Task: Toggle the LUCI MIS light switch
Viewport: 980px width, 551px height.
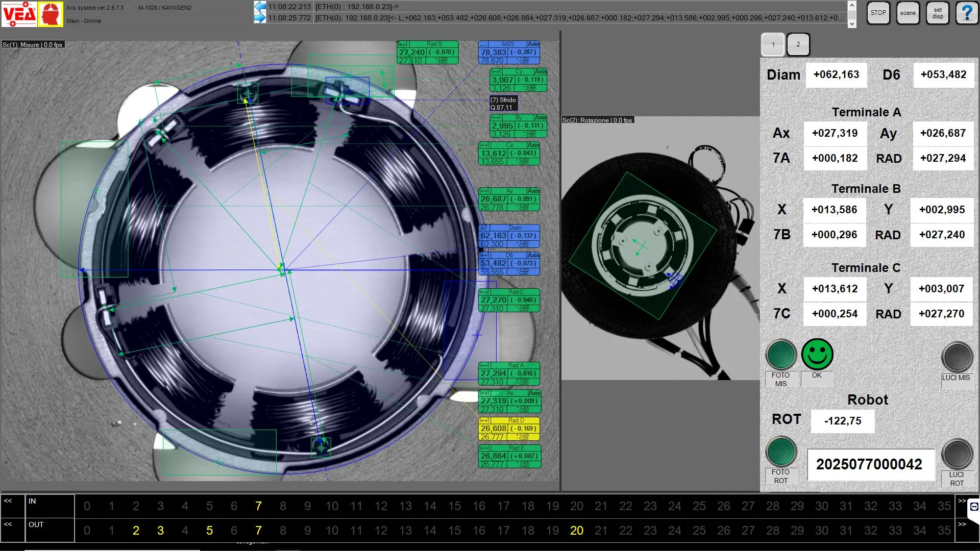Action: click(x=957, y=357)
